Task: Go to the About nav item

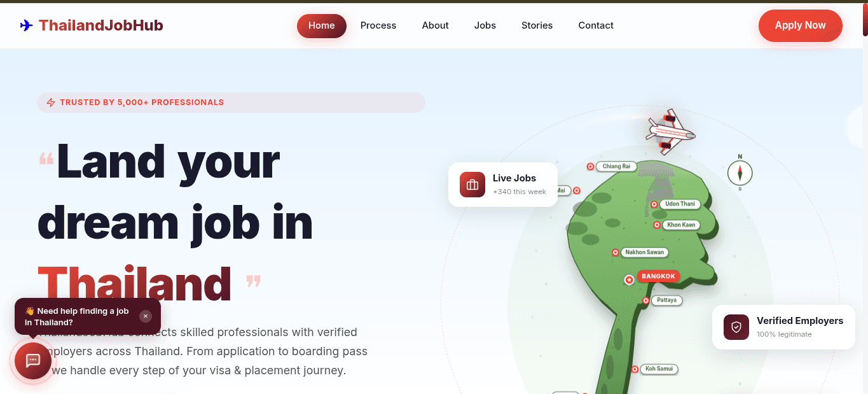Action: pyautogui.click(x=436, y=25)
